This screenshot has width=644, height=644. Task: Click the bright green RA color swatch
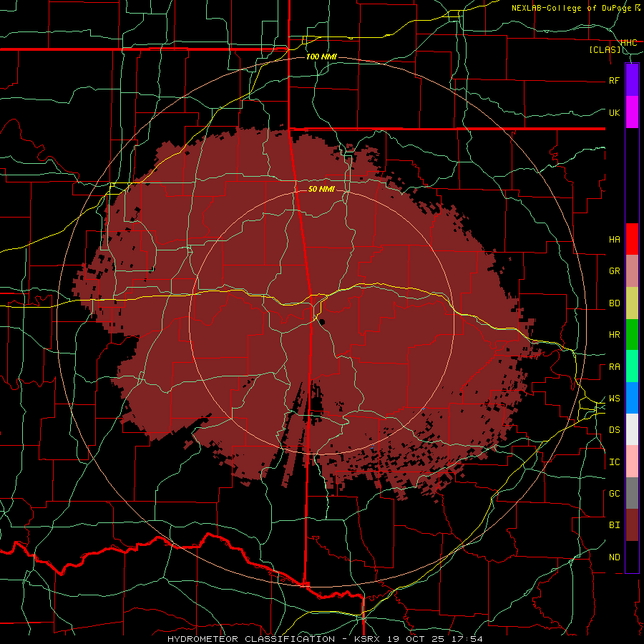tap(632, 366)
